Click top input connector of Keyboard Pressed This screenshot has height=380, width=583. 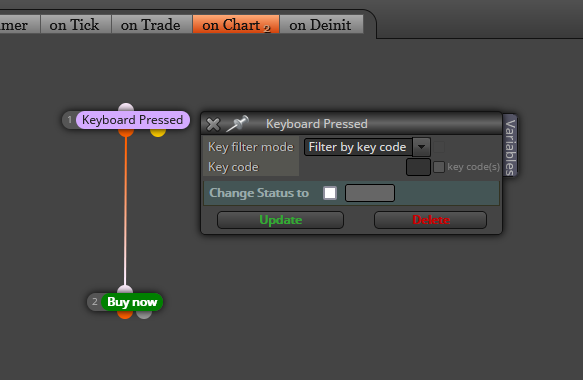point(126,107)
